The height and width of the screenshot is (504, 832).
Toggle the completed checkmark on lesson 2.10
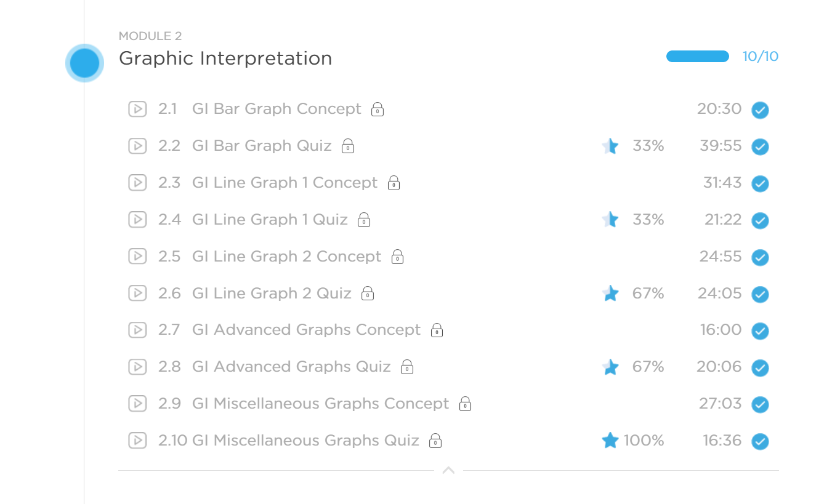click(x=760, y=441)
